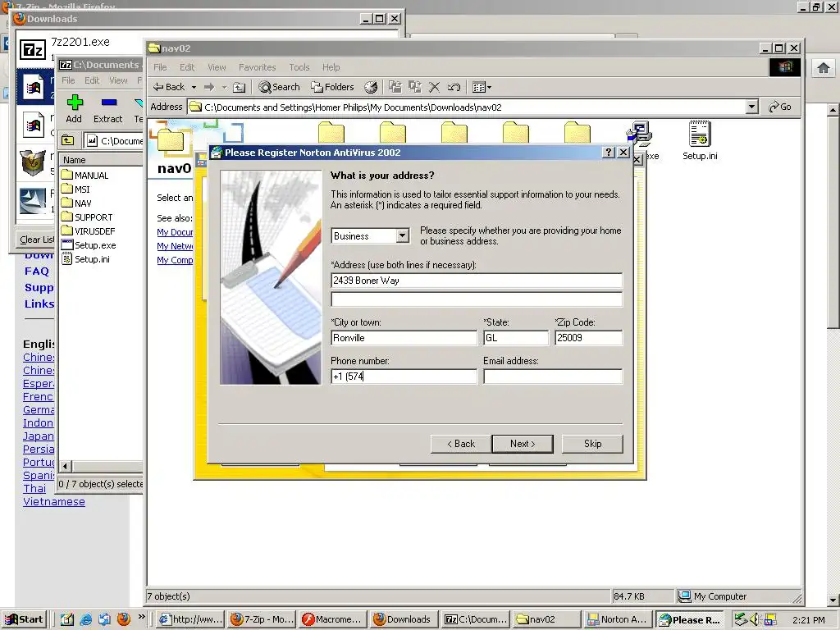Select Setup.ini file icon in nav02
Image resolution: width=840 pixels, height=630 pixels.
coord(700,140)
